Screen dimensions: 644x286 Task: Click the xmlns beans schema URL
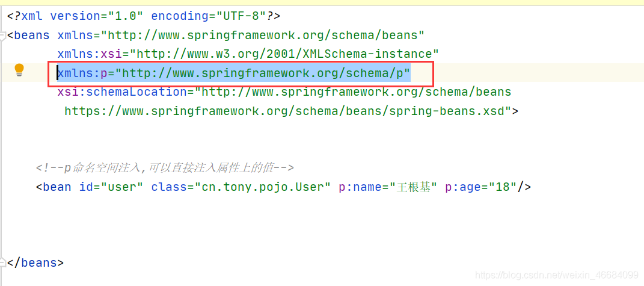coord(262,35)
